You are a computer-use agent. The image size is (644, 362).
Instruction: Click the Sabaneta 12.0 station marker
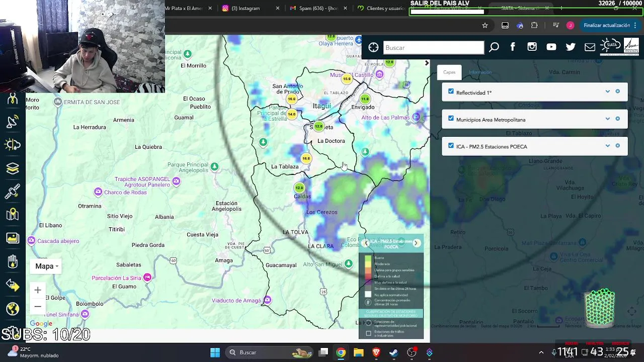click(318, 126)
